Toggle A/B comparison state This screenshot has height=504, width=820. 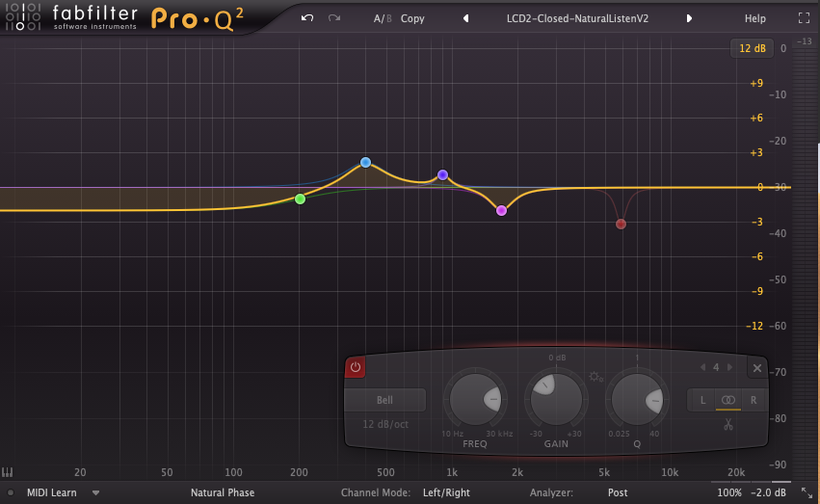click(383, 18)
